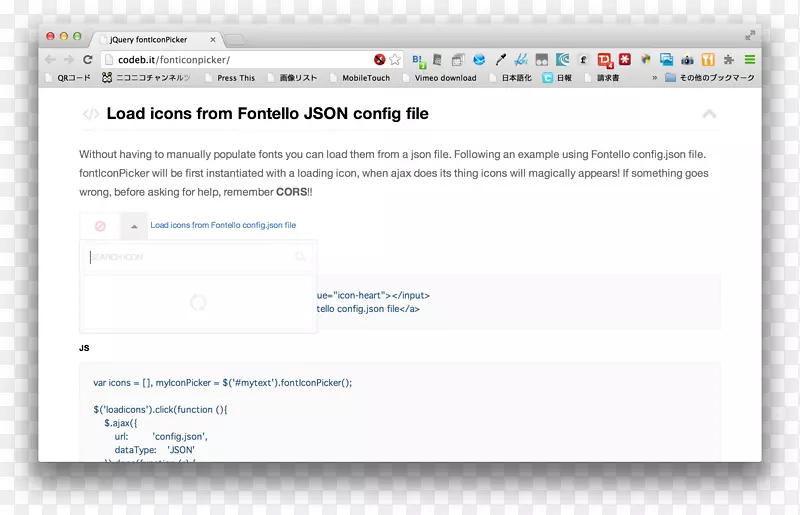Viewport: 800px width, 515px height.
Task: Open the ニコニコチャンネル bookmark
Action: coord(146,78)
